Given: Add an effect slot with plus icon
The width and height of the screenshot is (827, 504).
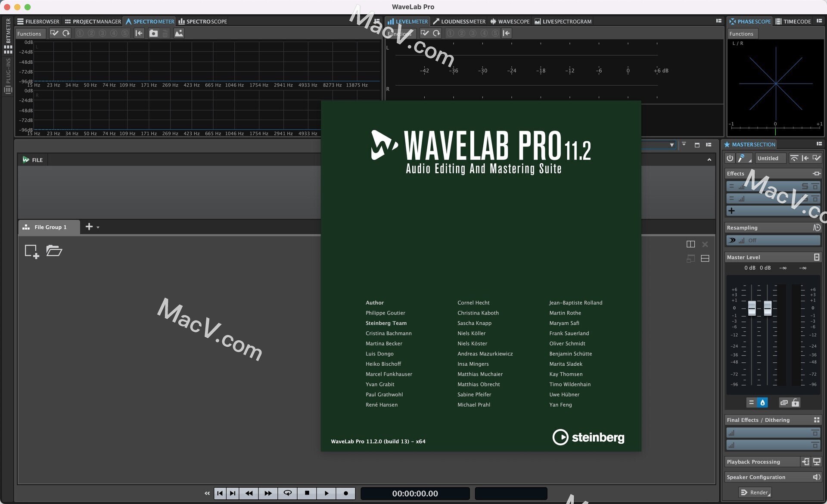Looking at the screenshot, I should tap(731, 211).
